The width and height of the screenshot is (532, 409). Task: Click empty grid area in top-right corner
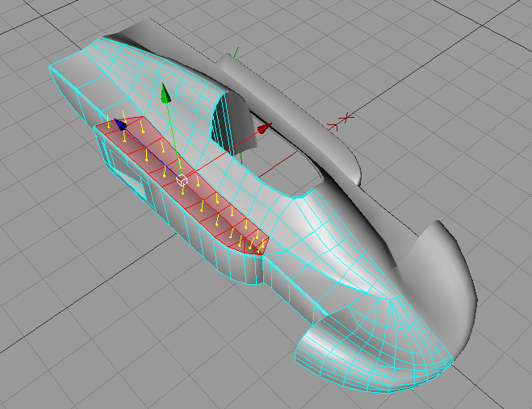pos(484,40)
